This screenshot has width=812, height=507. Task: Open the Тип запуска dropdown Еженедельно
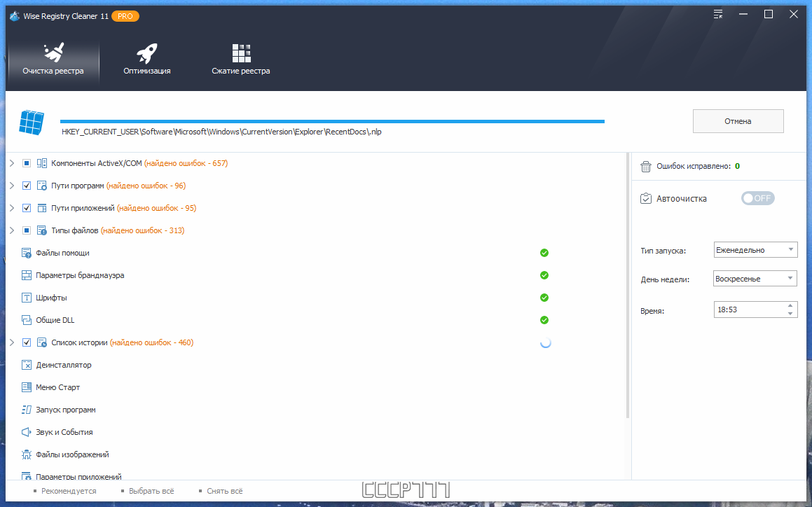point(755,249)
